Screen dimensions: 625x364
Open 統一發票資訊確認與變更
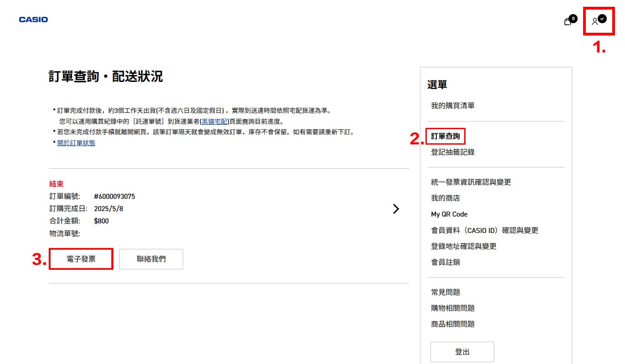click(x=471, y=182)
